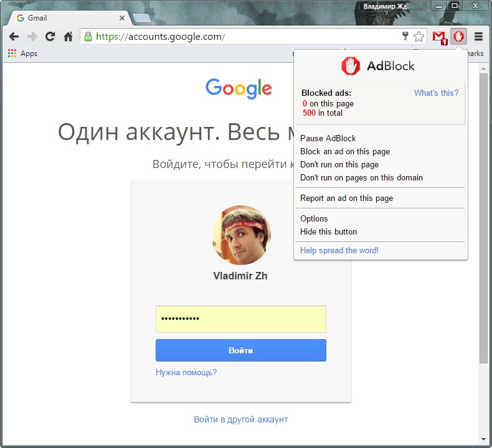Click the Владимир Жд profile button

tap(393, 6)
